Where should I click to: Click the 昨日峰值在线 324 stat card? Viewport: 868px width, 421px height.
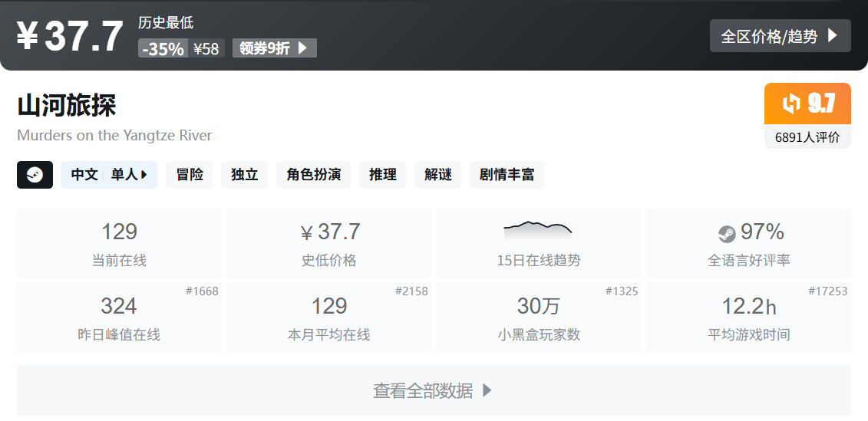119,317
